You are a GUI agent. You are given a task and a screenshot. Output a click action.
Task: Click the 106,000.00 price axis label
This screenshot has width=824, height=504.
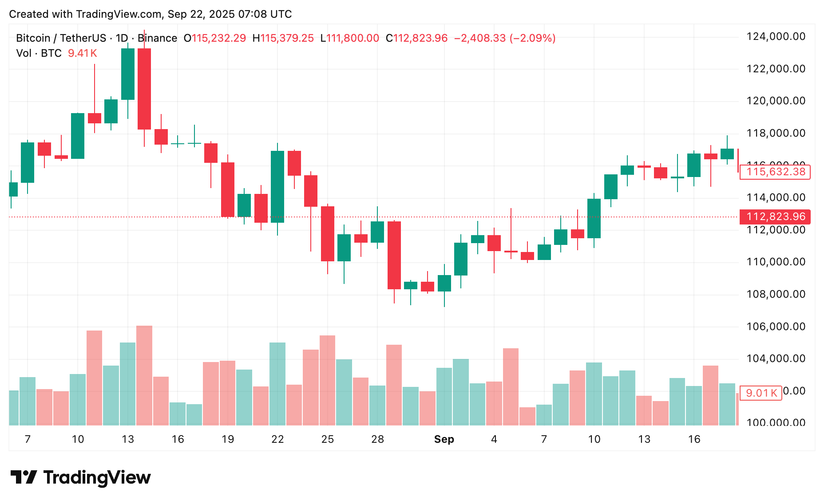(x=776, y=327)
